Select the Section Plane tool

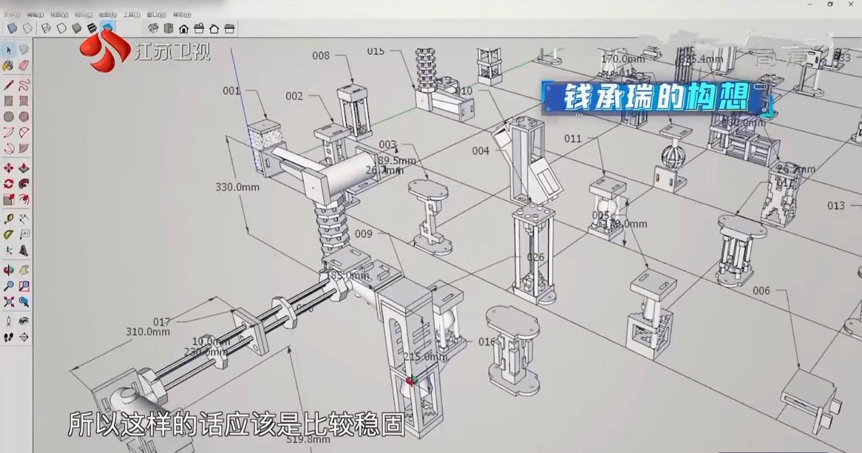point(24,337)
